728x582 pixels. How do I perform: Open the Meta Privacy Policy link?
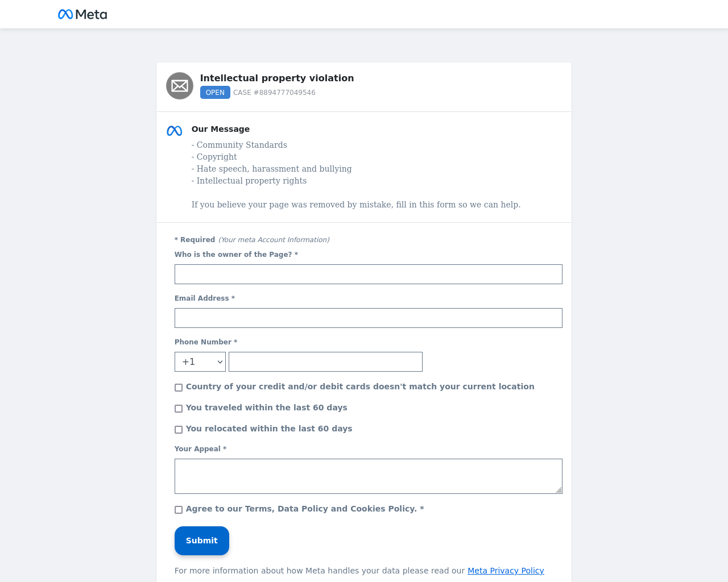[x=506, y=571]
